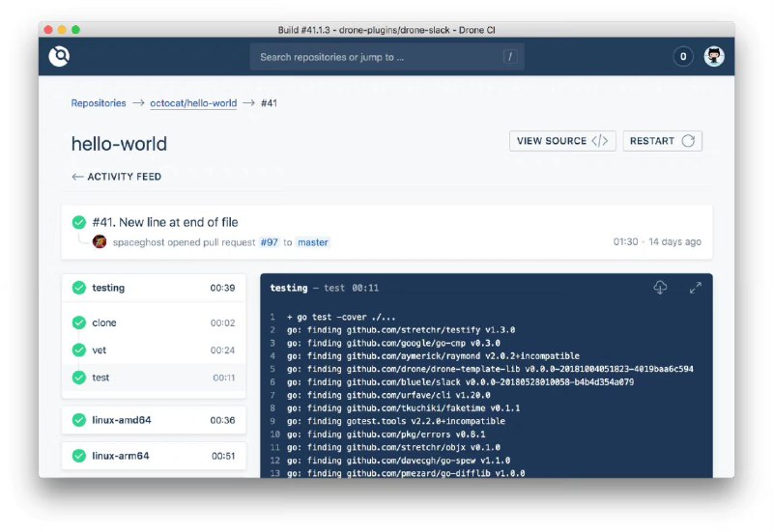Click the Drone logo icon
Viewport: 773px width, 532px height.
coord(60,57)
